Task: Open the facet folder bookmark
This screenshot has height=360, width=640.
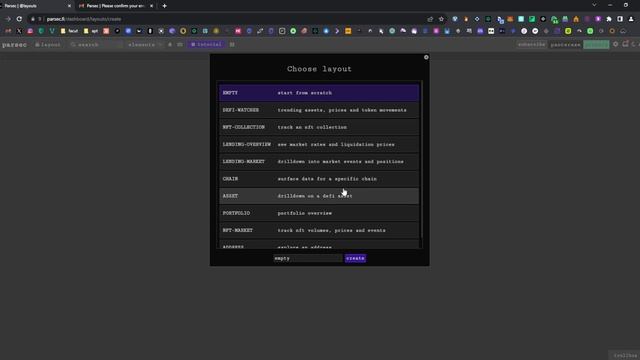Action: [x=69, y=31]
